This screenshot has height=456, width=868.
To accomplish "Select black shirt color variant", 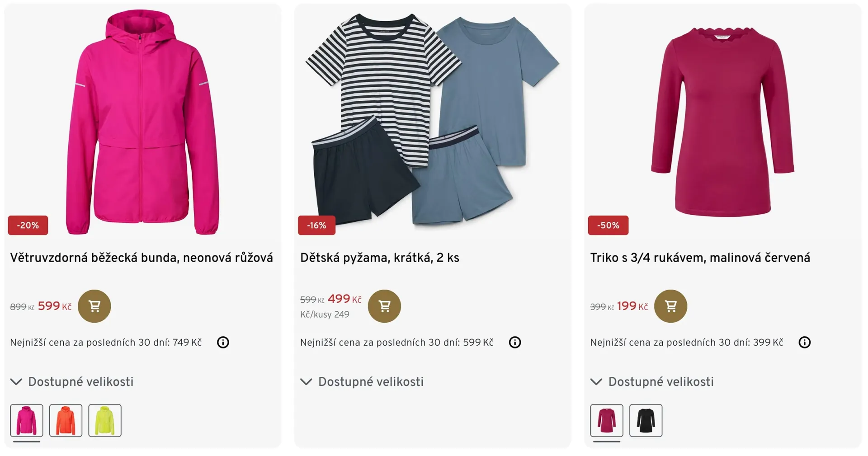I will pyautogui.click(x=646, y=420).
